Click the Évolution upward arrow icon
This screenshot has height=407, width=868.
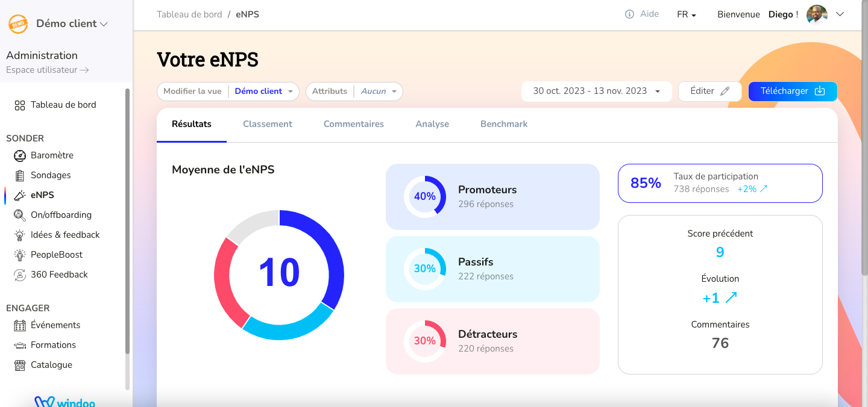click(731, 297)
